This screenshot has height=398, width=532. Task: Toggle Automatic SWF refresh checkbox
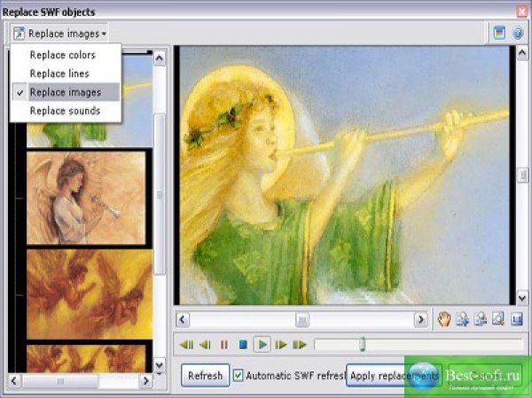click(x=238, y=375)
